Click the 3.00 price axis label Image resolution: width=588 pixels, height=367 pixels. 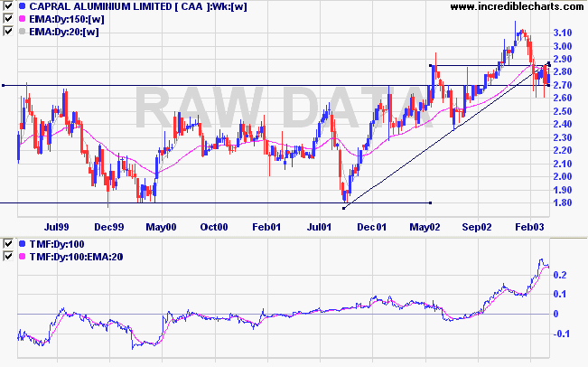pyautogui.click(x=563, y=46)
